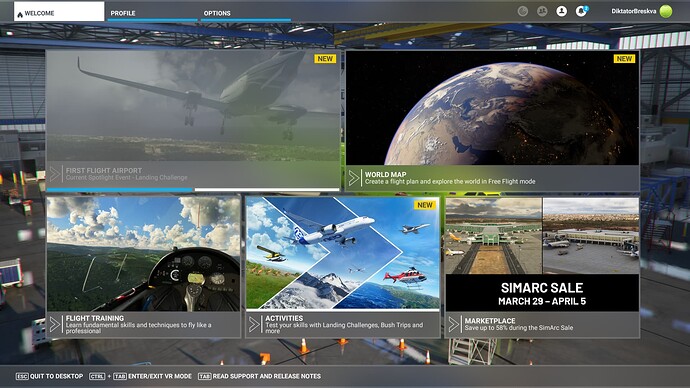690x388 pixels.
Task: Click the TAB key hint beside Read Support
Action: (204, 376)
